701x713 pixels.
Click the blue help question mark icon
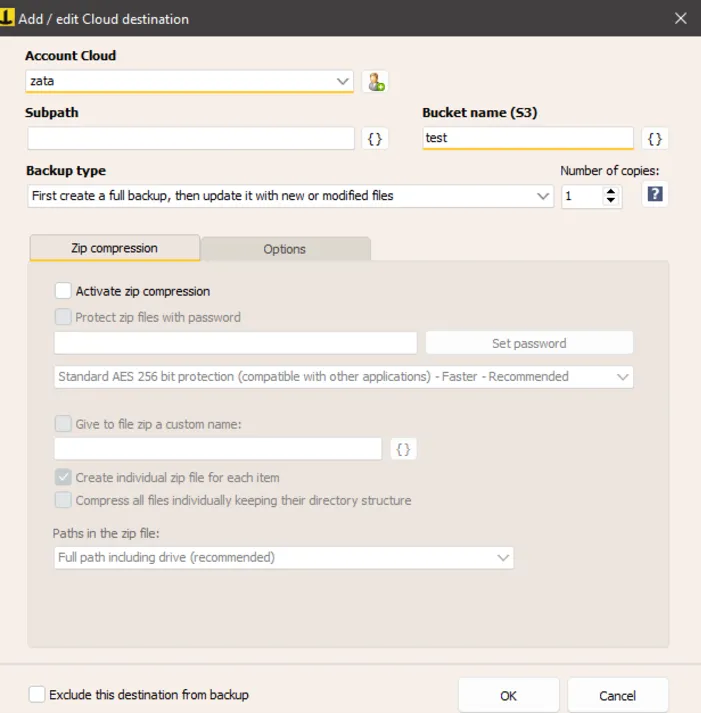655,195
